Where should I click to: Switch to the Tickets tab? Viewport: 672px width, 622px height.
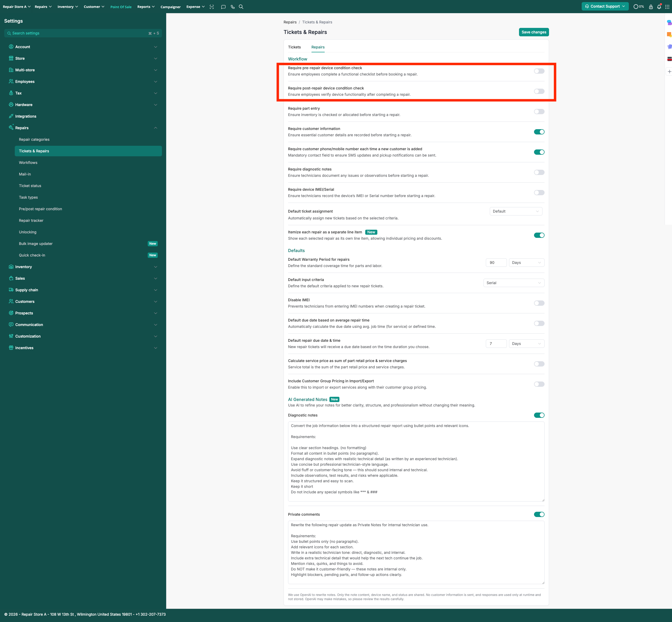click(x=294, y=47)
